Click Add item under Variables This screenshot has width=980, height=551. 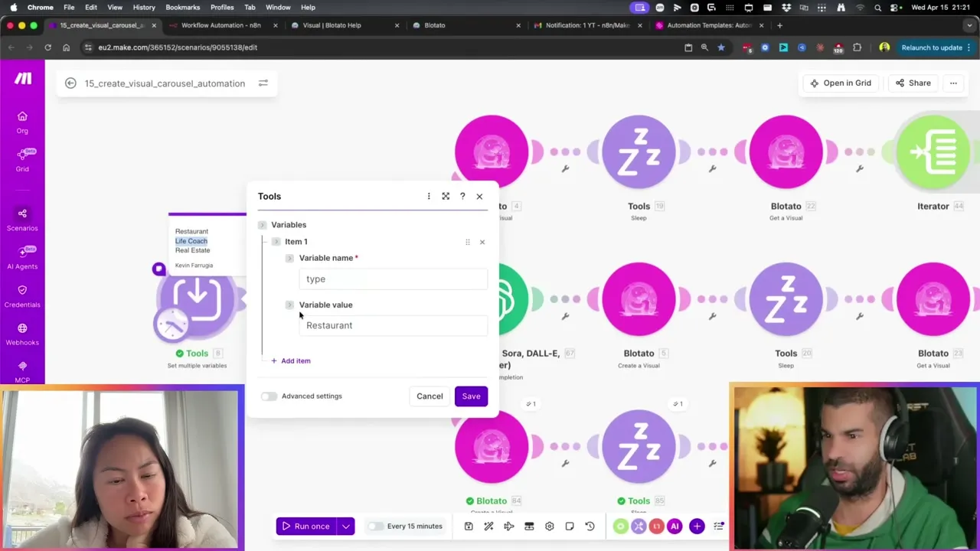291,361
